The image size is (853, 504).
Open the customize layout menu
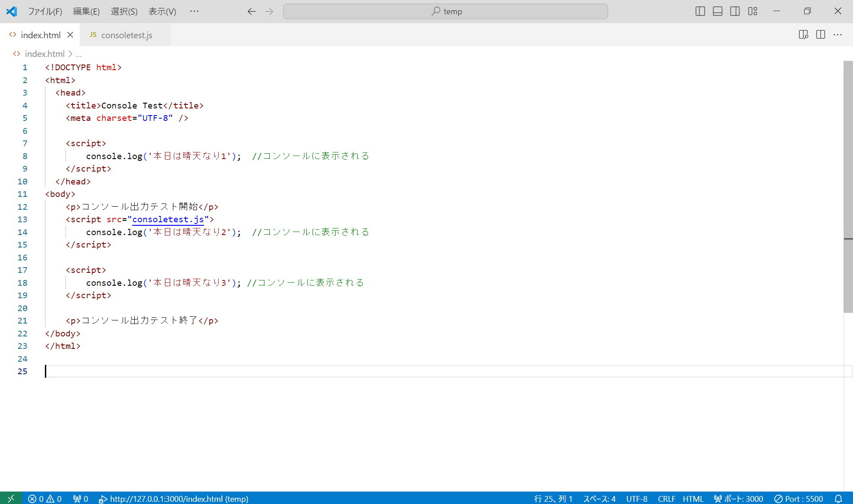(753, 12)
